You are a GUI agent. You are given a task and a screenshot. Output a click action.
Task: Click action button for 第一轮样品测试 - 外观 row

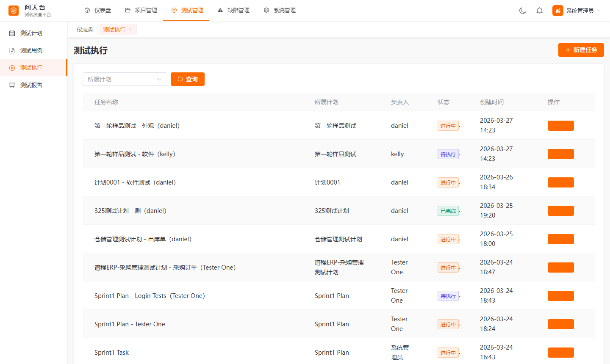point(561,126)
